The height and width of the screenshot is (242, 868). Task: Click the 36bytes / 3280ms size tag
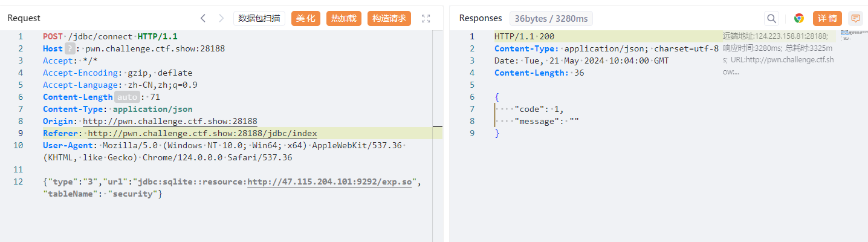(x=551, y=18)
